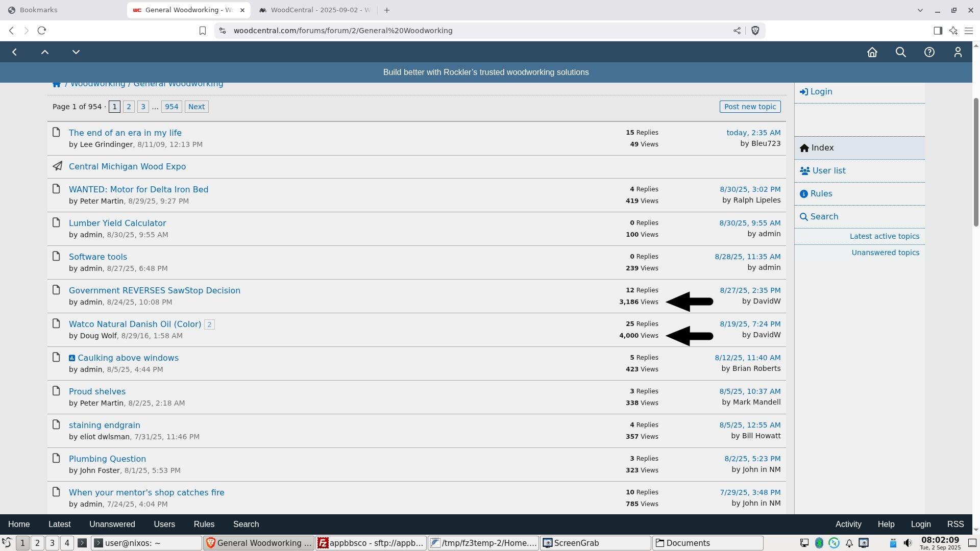Click the share icon in address bar
This screenshot has width=980, height=551.
pos(737,31)
